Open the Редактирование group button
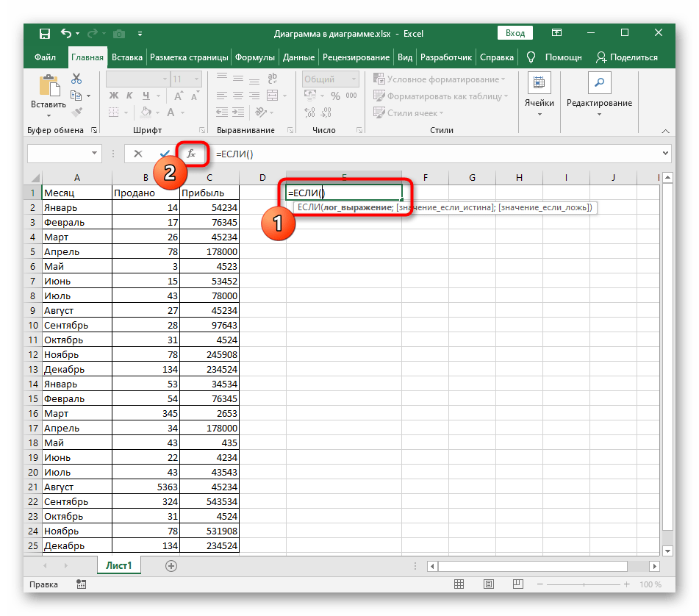This screenshot has width=699, height=616. tap(599, 95)
